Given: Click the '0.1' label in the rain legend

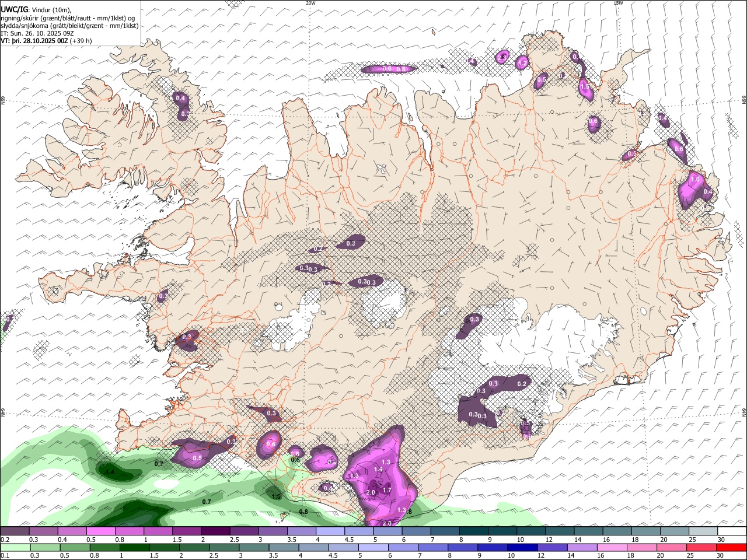Looking at the screenshot, I should [x=4, y=556].
